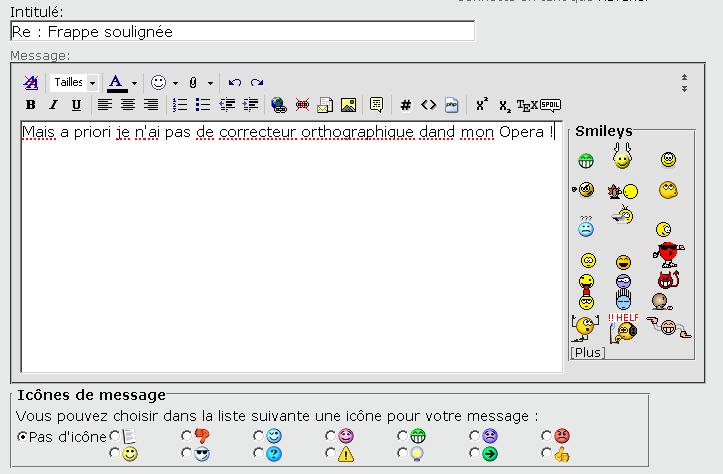Select the document page message icon radio
723x474 pixels.
point(114,435)
